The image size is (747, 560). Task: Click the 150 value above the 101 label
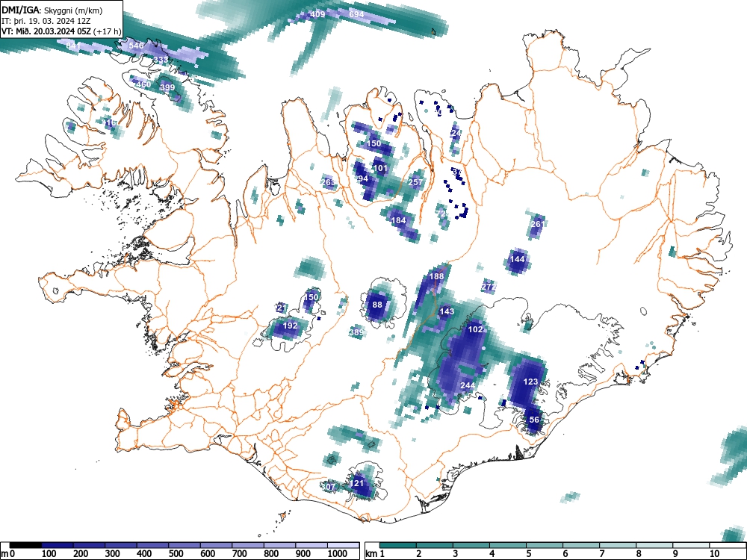tap(374, 143)
